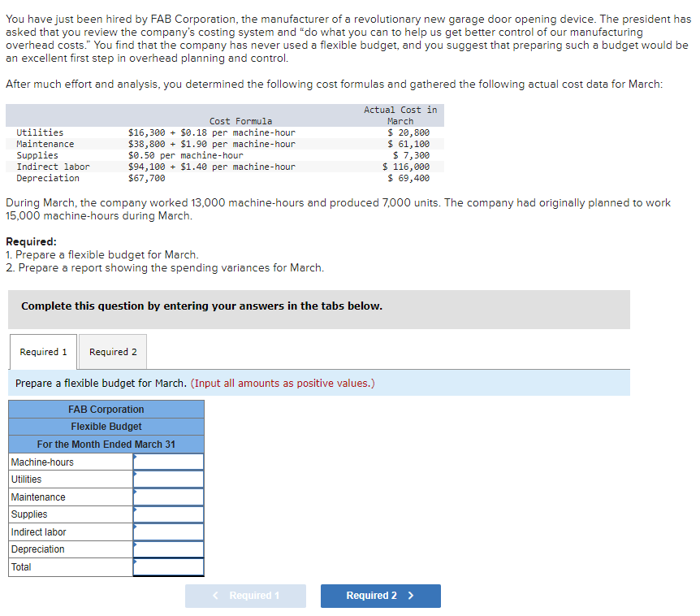Click the Depreciation row label in budget table
Screen dimensions: 700x616
click(x=38, y=549)
